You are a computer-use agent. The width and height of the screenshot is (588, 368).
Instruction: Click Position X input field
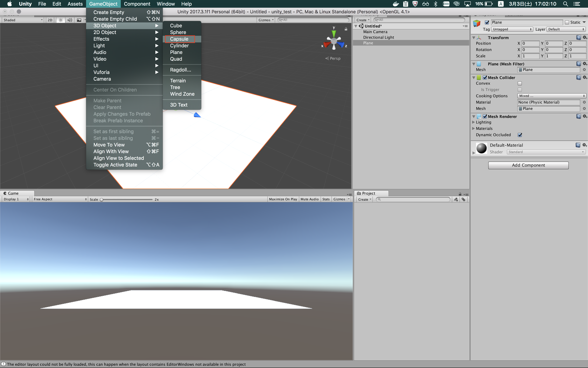(530, 43)
